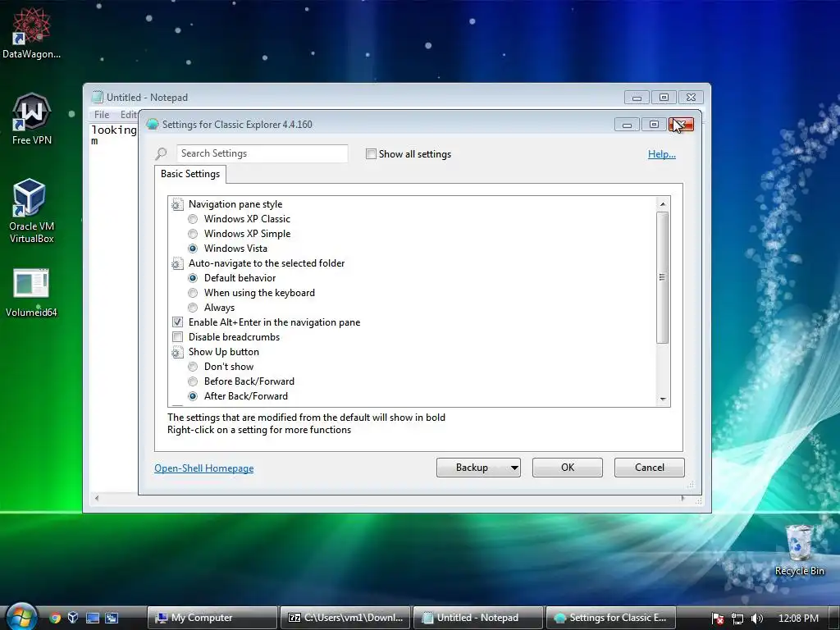Select Before Back/Forward radio option
The image size is (840, 630).
tap(193, 381)
